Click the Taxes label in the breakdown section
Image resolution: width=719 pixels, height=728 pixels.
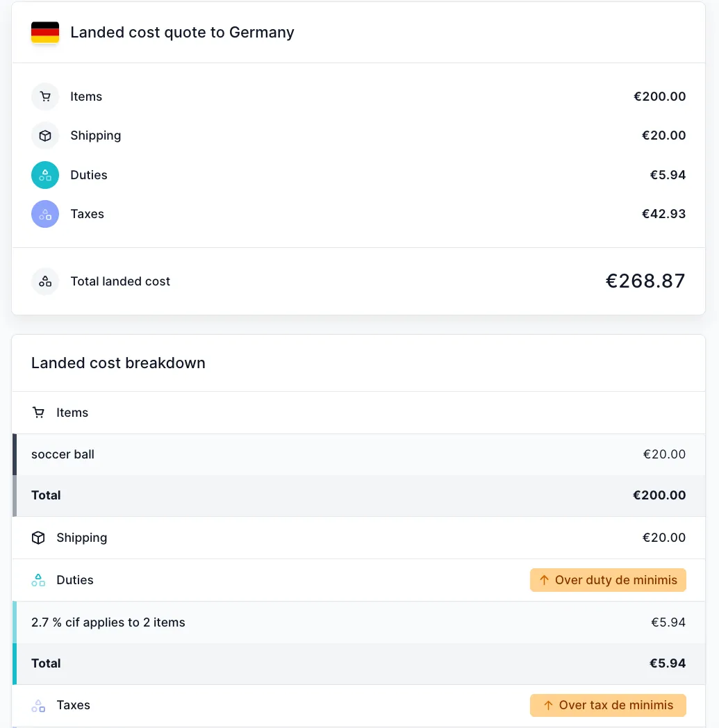pos(73,705)
